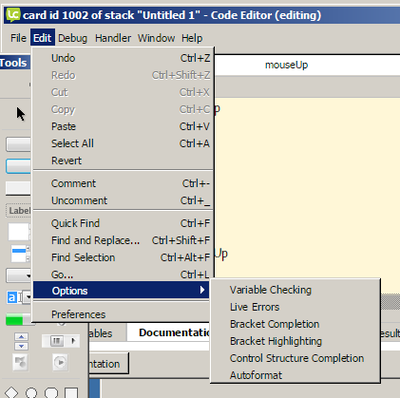400x398 pixels.
Task: Click the LiveCode logo in the title bar
Action: point(13,15)
